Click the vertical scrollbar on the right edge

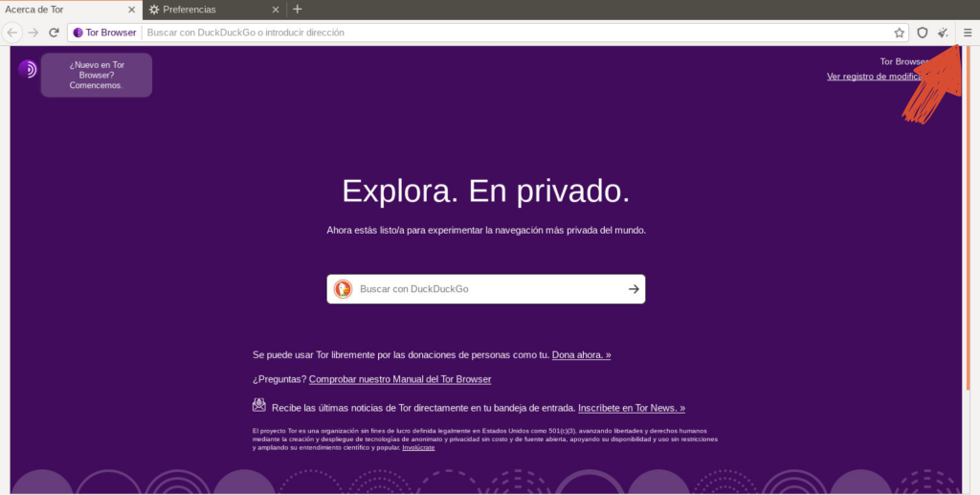tap(969, 218)
